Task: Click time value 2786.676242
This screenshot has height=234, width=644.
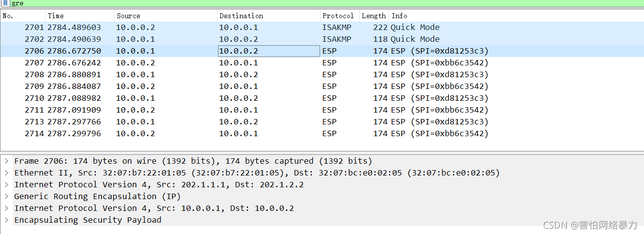Action: coord(74,63)
